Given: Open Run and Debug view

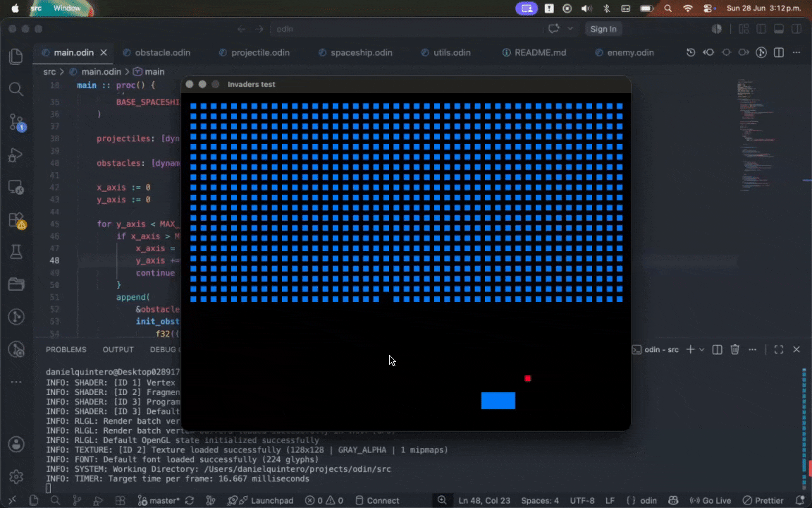Looking at the screenshot, I should tap(16, 155).
